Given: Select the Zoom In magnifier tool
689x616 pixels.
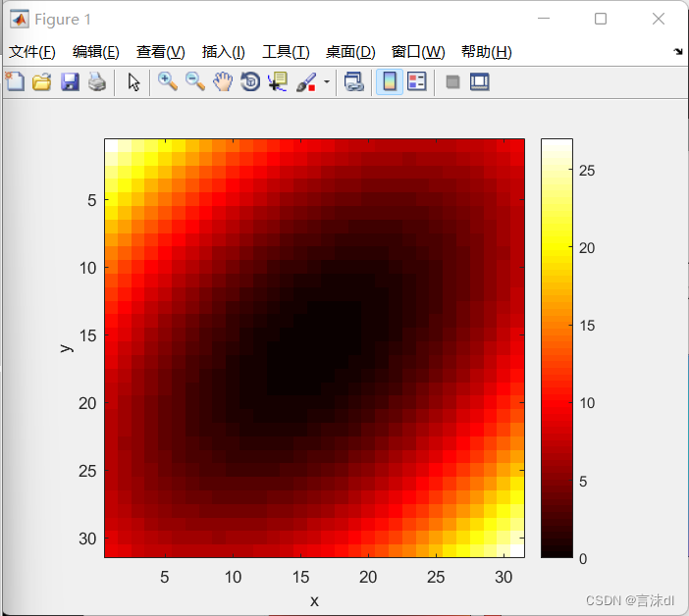Looking at the screenshot, I should tap(168, 82).
